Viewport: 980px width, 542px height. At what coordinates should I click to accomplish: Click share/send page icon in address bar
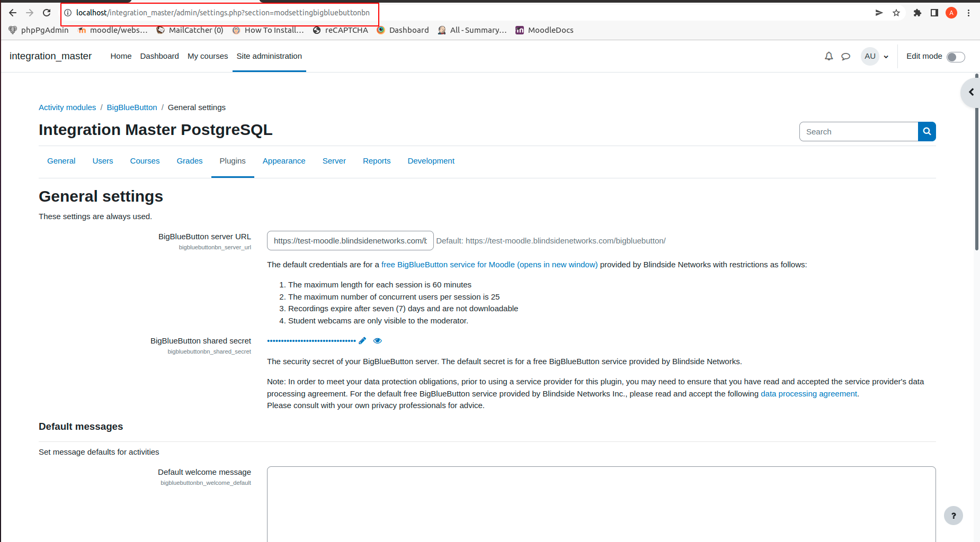(x=879, y=13)
